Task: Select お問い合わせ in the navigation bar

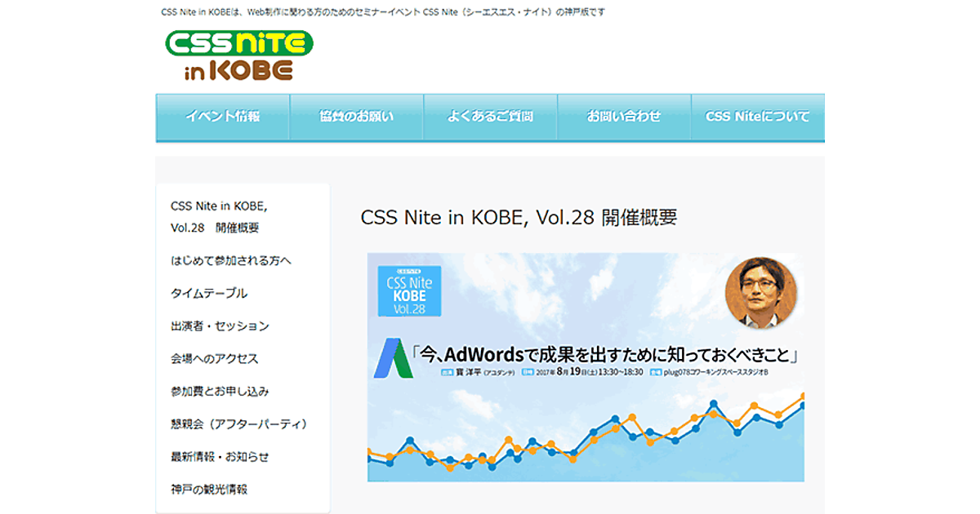Action: pos(624,117)
